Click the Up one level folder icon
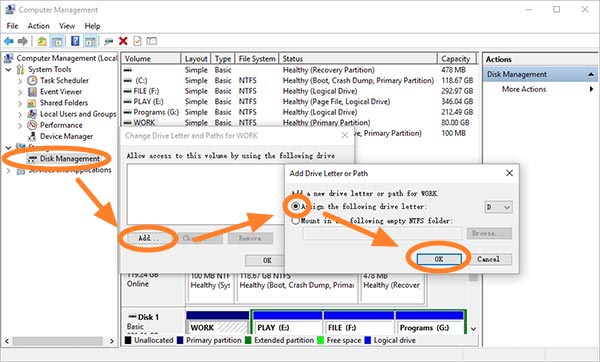The width and height of the screenshot is (600, 362). tap(42, 41)
